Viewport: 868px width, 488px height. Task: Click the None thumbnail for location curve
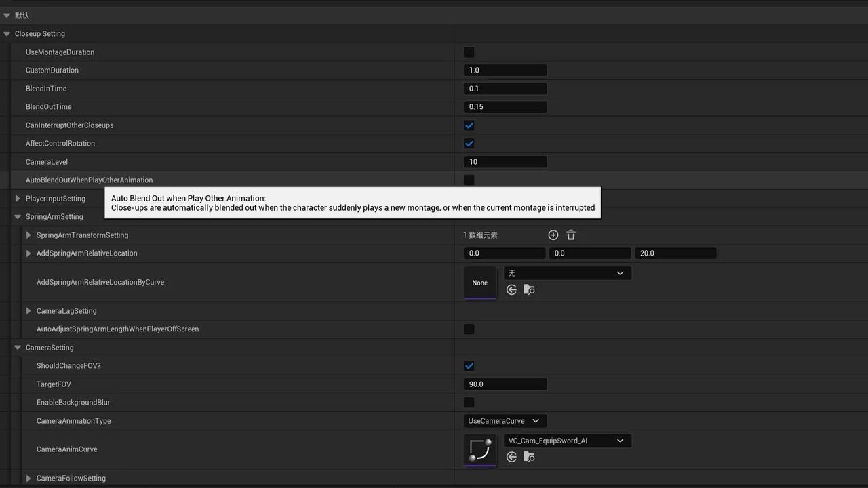click(x=480, y=283)
